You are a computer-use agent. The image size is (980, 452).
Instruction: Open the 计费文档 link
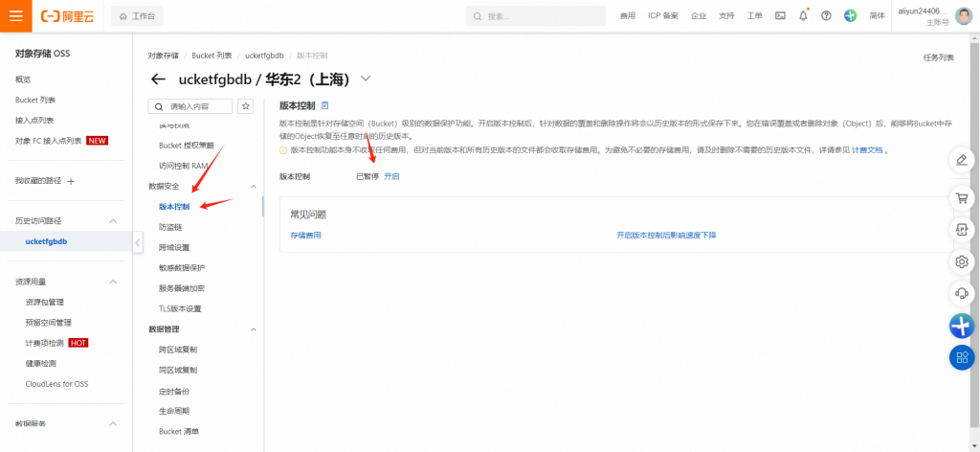[x=867, y=150]
